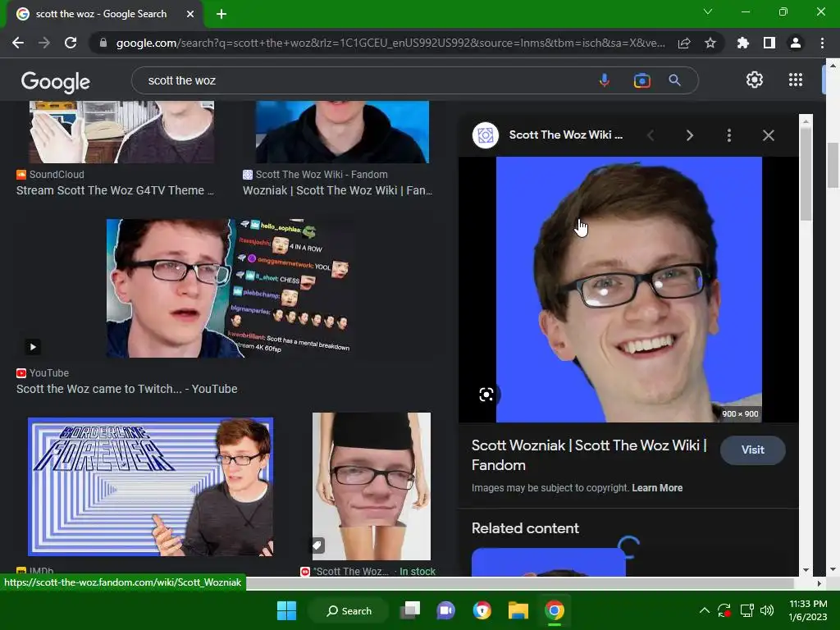840x630 pixels.
Task: Open Chrome extensions puzzle icon
Action: tap(742, 43)
